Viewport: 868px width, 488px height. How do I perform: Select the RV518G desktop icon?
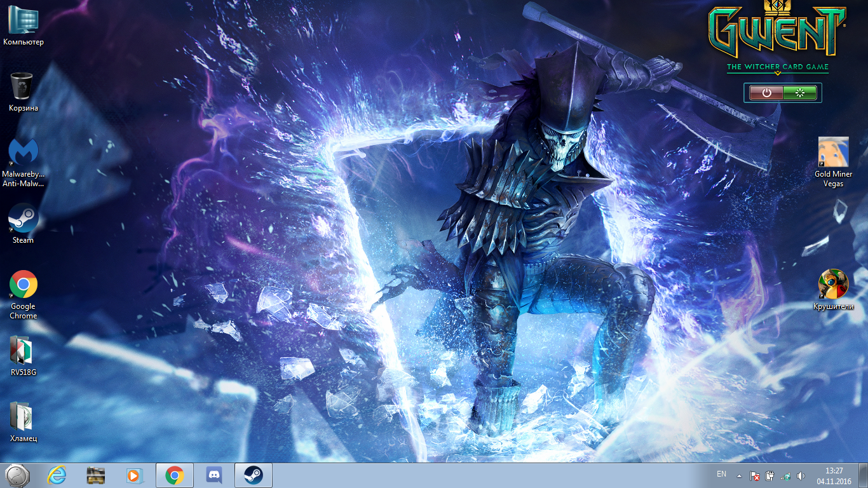(23, 356)
